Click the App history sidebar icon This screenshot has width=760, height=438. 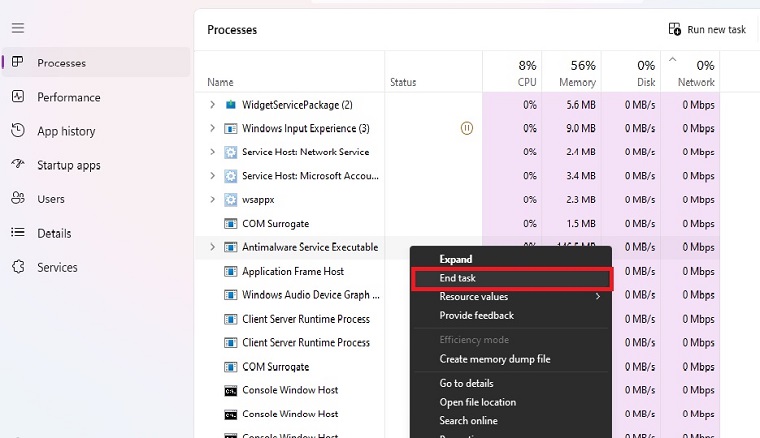[18, 131]
